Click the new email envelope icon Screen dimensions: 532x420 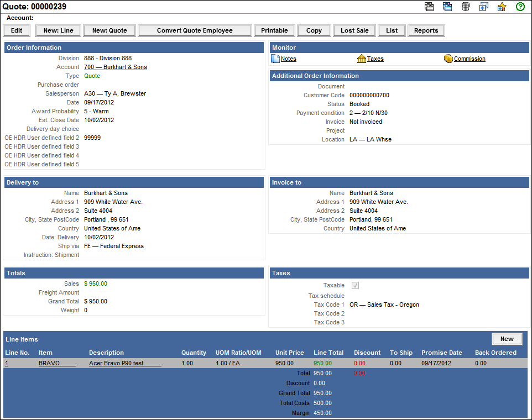[x=483, y=7]
